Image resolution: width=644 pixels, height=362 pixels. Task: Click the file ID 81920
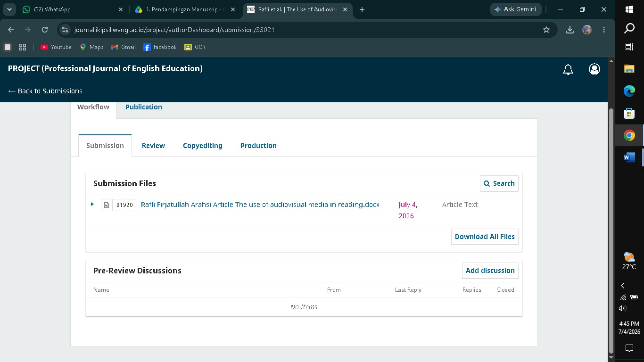coord(124,205)
